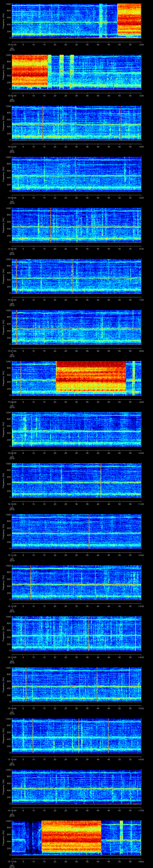The width and height of the screenshot is (153, 868).
Task: Pick the spectrogram for minute 15:08:00
Action: tap(77, 378)
